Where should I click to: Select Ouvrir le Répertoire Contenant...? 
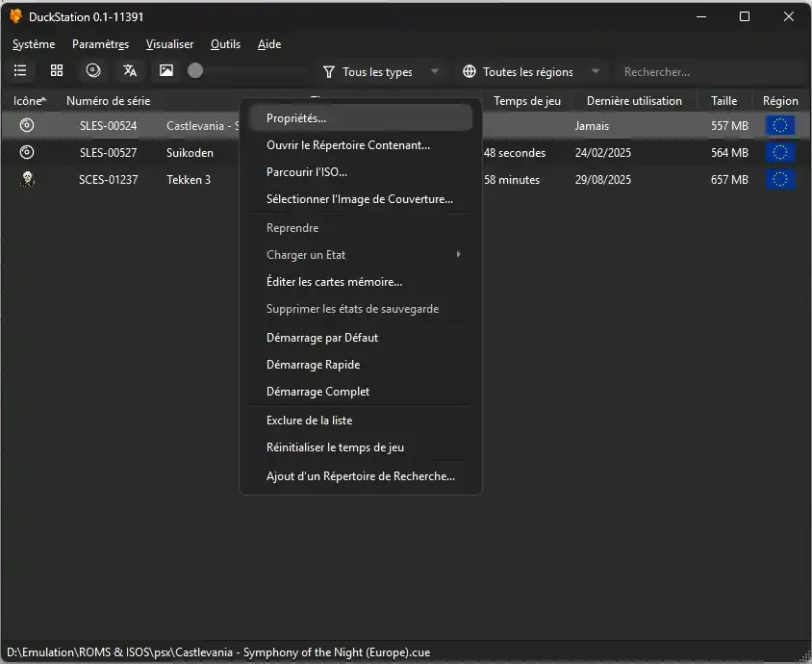point(361,145)
